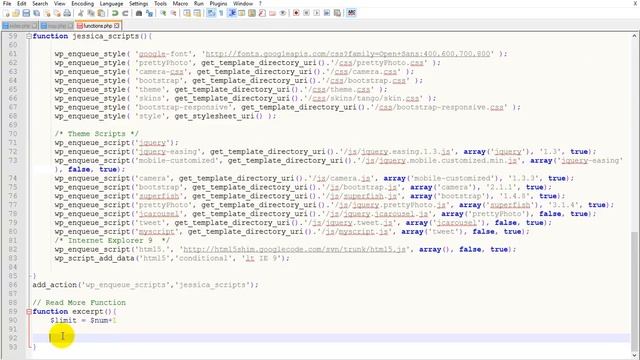Screen dimensions: 640x360
Task: Click the '/* Theme Scripts */' comment
Action: [x=97, y=134]
